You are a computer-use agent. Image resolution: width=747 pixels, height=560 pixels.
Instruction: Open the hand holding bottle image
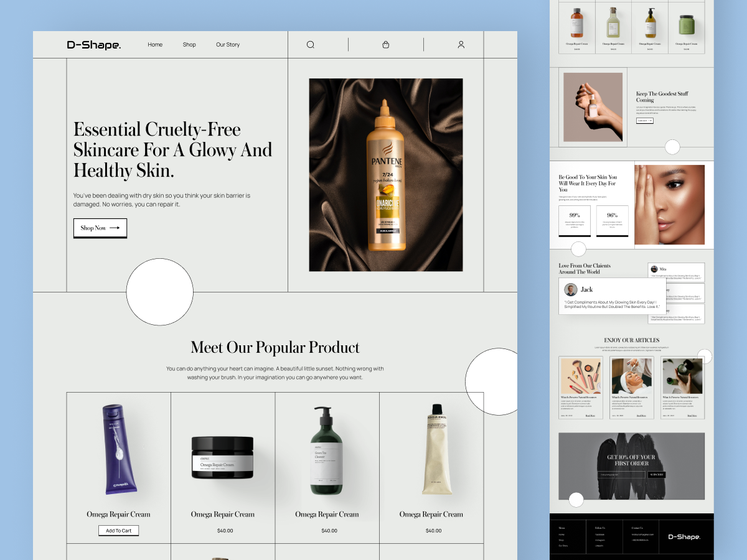(x=593, y=107)
